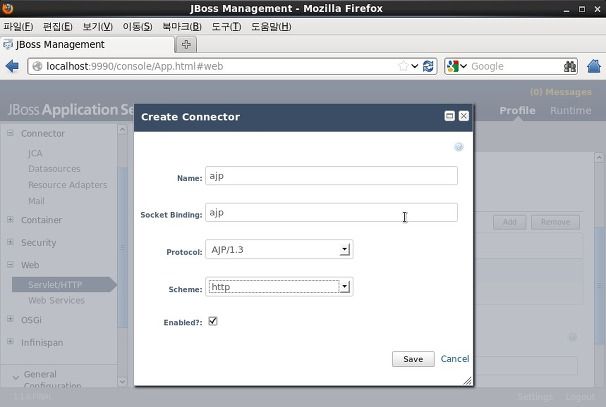Expand the Security tree section
This screenshot has height=407, width=606.
click(x=10, y=242)
